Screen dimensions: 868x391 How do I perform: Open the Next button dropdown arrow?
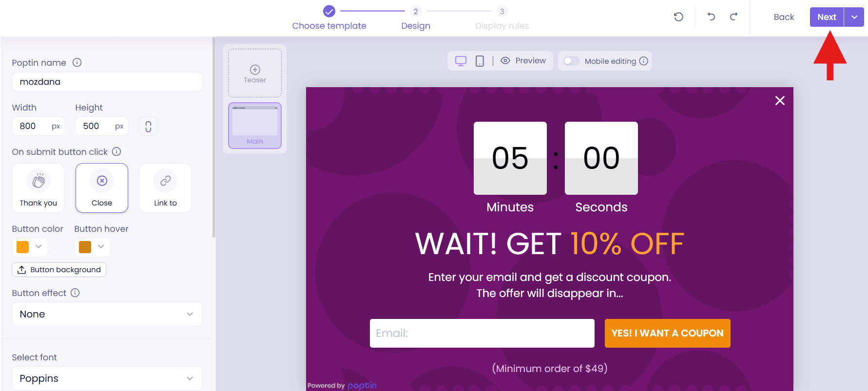[854, 17]
